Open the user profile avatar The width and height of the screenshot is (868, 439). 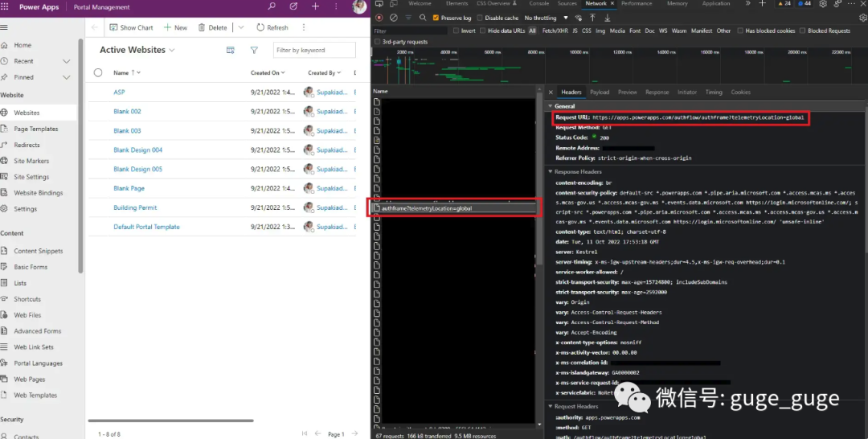(x=359, y=6)
